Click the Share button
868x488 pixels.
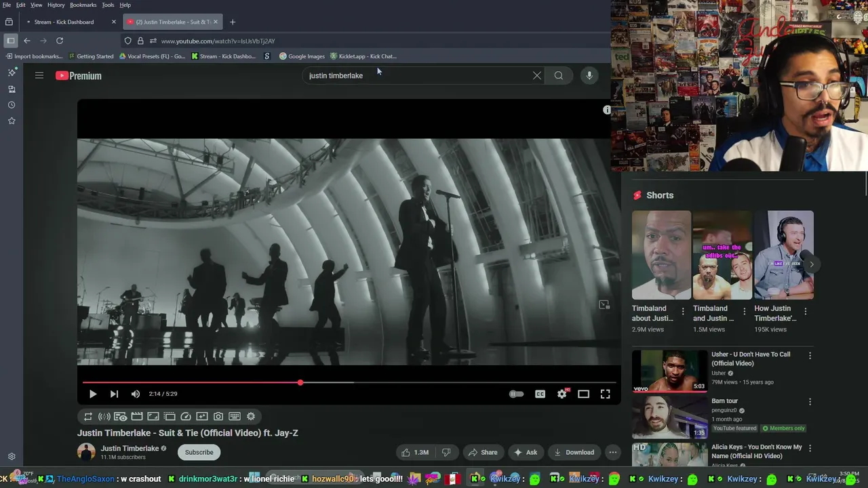point(483,452)
